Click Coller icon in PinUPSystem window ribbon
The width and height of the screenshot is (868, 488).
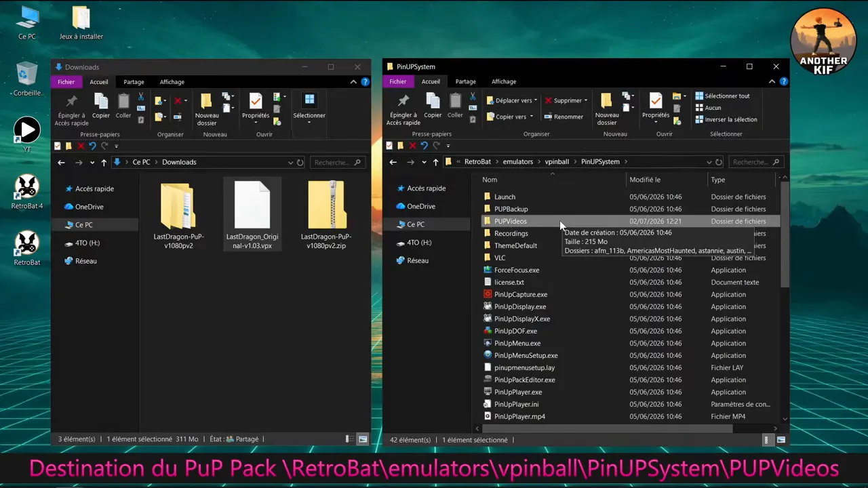tap(455, 106)
